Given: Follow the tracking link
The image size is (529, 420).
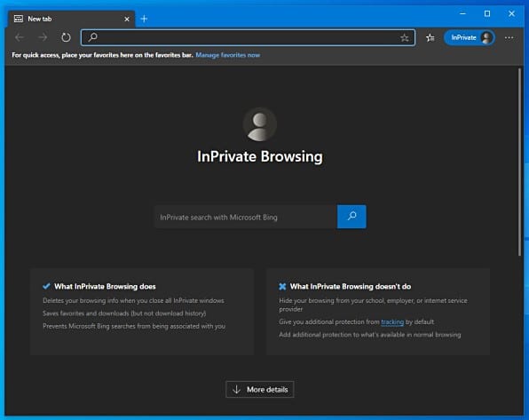Looking at the screenshot, I should click(392, 322).
